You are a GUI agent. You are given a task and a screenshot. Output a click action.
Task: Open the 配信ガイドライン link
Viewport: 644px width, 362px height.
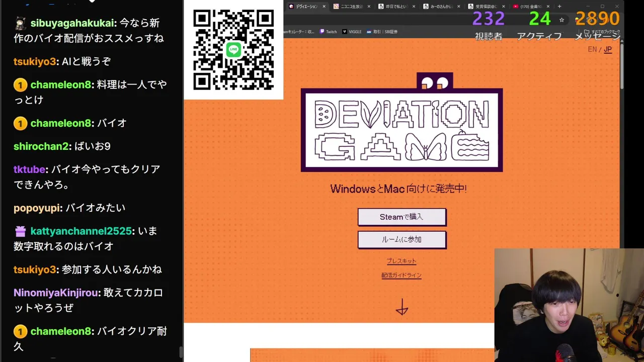tap(401, 275)
